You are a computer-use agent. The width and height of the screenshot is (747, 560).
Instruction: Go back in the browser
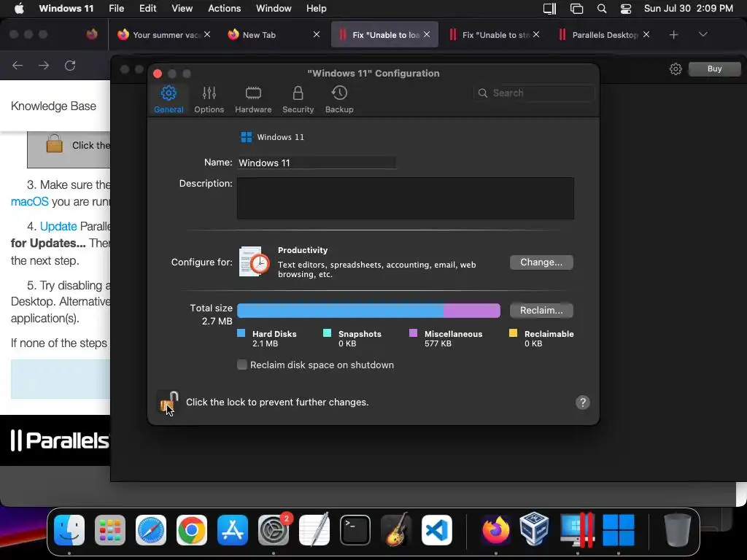click(x=18, y=65)
